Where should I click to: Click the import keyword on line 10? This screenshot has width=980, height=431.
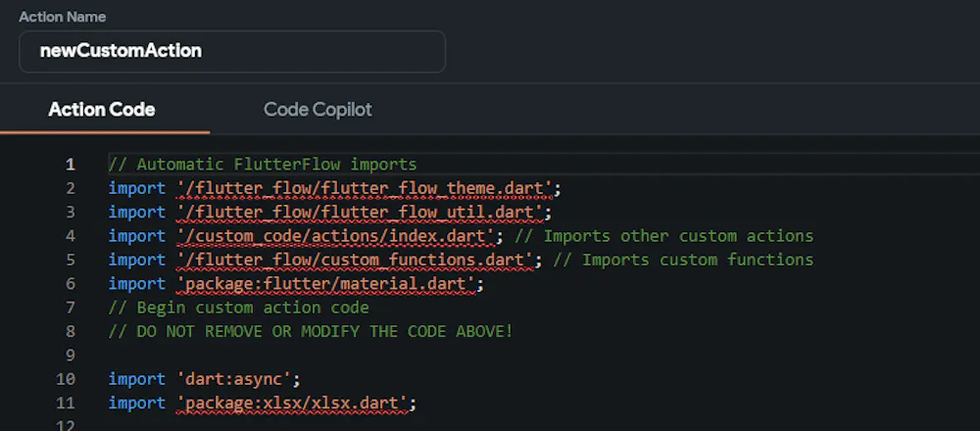pyautogui.click(x=137, y=379)
